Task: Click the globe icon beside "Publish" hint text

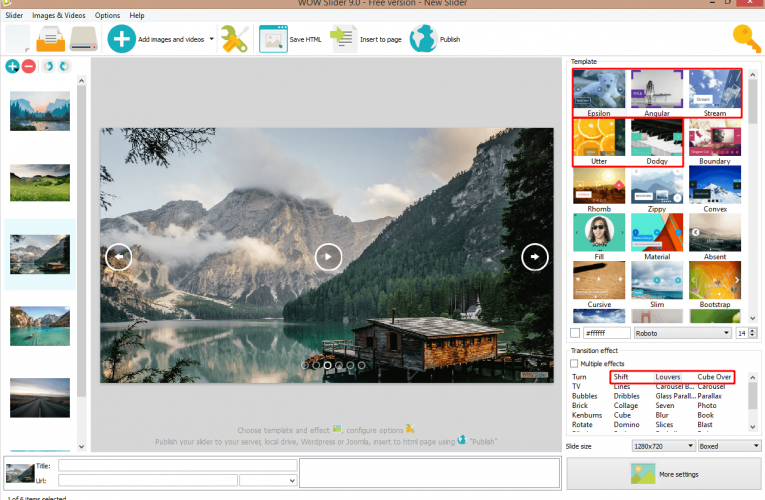Action: pos(462,440)
